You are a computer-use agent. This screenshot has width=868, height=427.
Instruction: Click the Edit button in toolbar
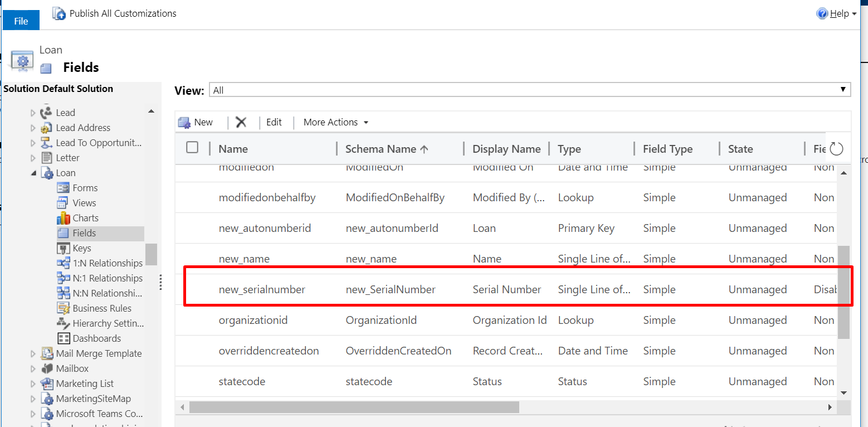pyautogui.click(x=274, y=122)
